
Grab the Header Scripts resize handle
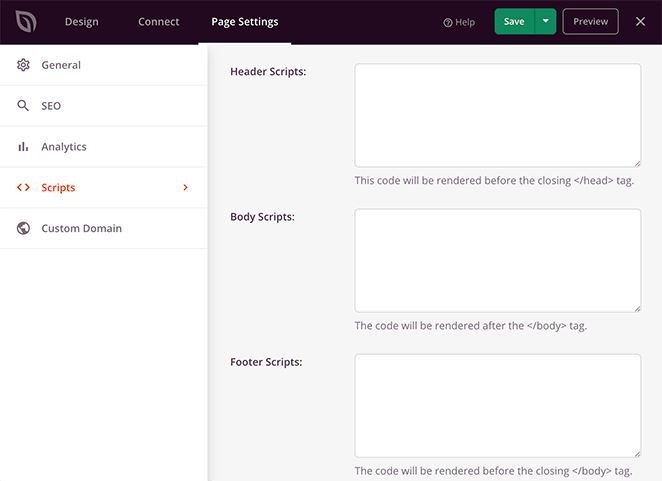[x=637, y=163]
